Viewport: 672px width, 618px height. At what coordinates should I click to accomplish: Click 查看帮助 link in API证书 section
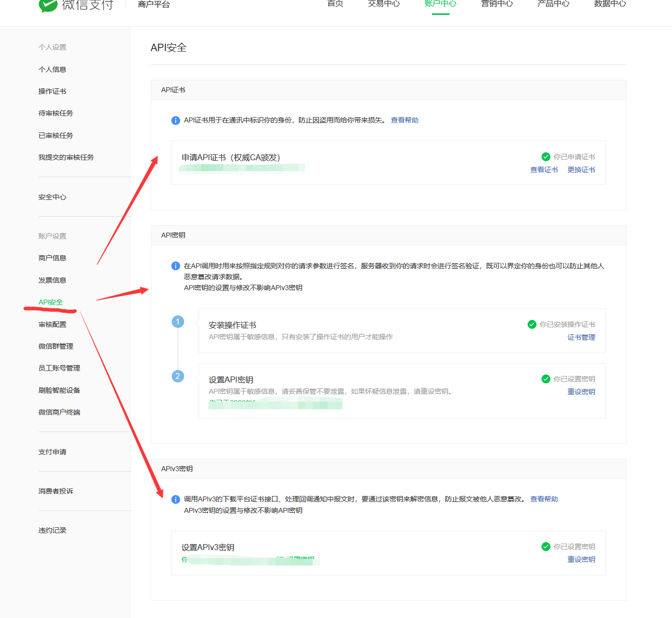404,120
